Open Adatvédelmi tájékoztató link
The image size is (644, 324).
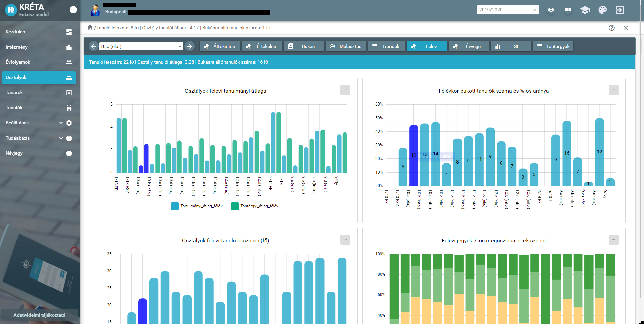[39, 315]
